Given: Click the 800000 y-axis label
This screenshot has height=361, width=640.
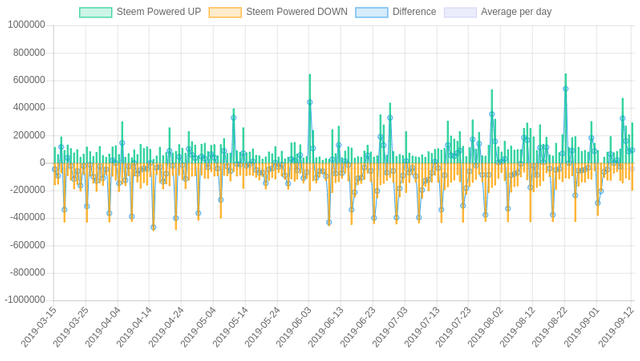Looking at the screenshot, I should point(29,53).
